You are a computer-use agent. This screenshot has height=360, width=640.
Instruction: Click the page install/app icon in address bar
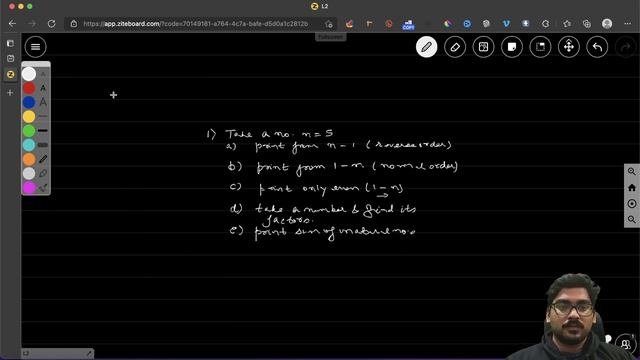329,24
